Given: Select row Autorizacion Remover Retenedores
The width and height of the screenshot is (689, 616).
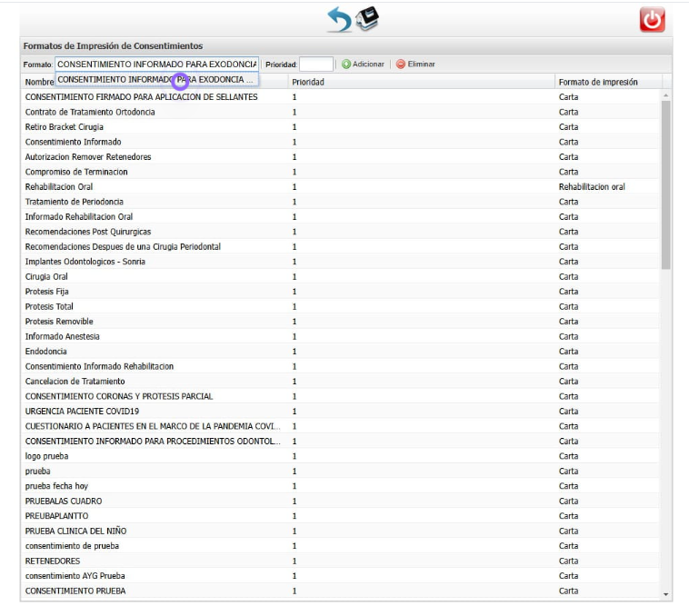Looking at the screenshot, I should (x=341, y=157).
